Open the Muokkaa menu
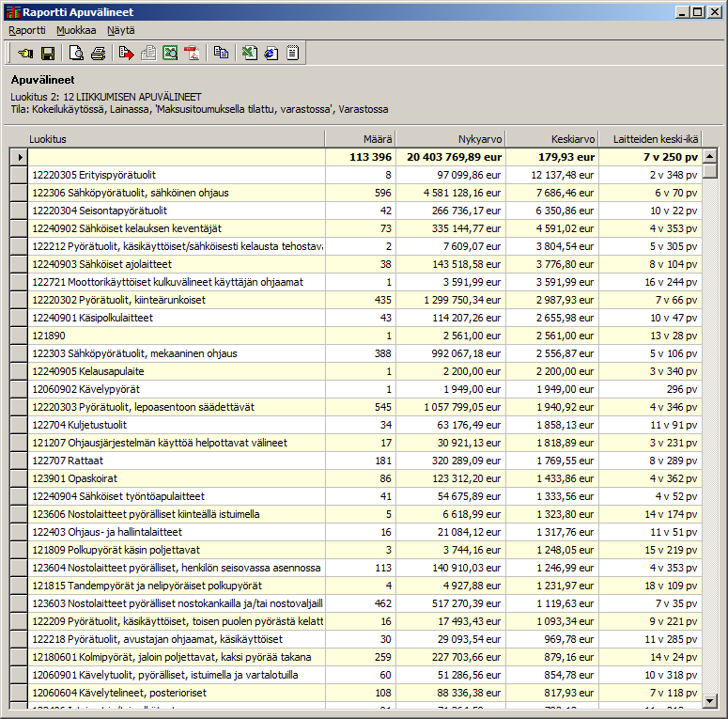Screen dimensions: 728x719 [76, 30]
